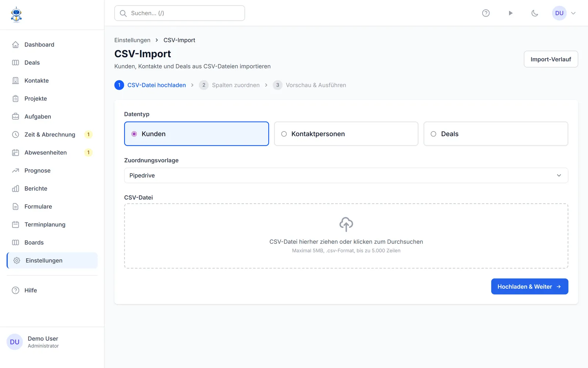Open the Terminplanung page
Viewport: 588px width, 368px height.
tap(52, 224)
